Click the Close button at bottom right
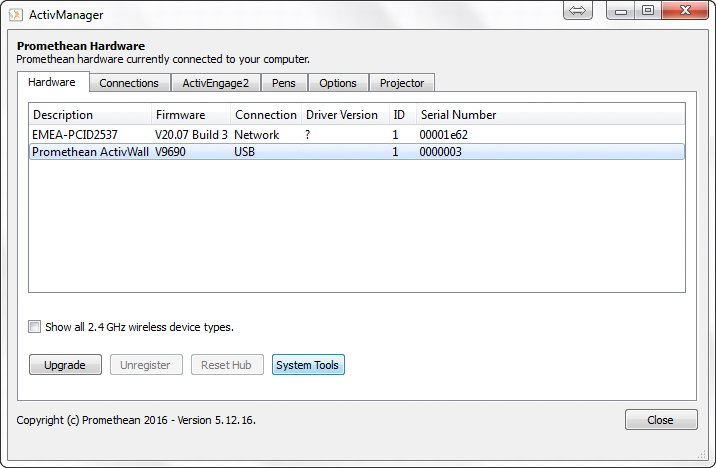Viewport: 716px width, 468px height. click(661, 420)
